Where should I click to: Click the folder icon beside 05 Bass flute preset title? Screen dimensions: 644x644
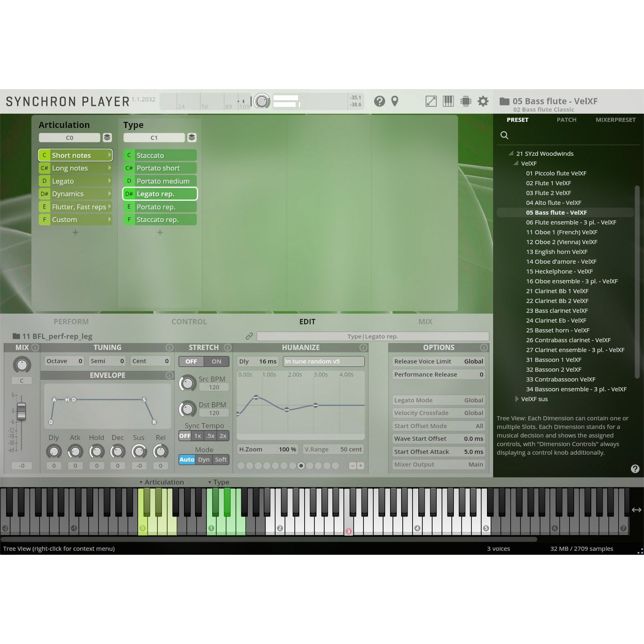505,101
